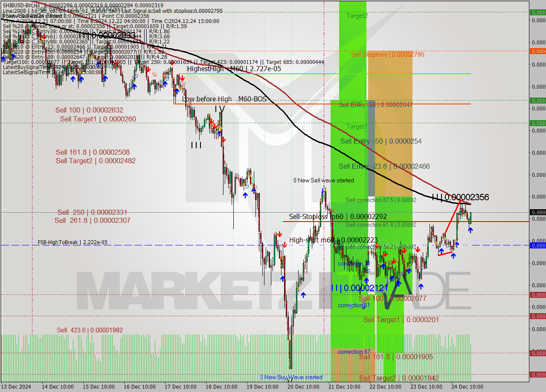Click Sell 250 | 0.00002331 label

[x=92, y=212]
